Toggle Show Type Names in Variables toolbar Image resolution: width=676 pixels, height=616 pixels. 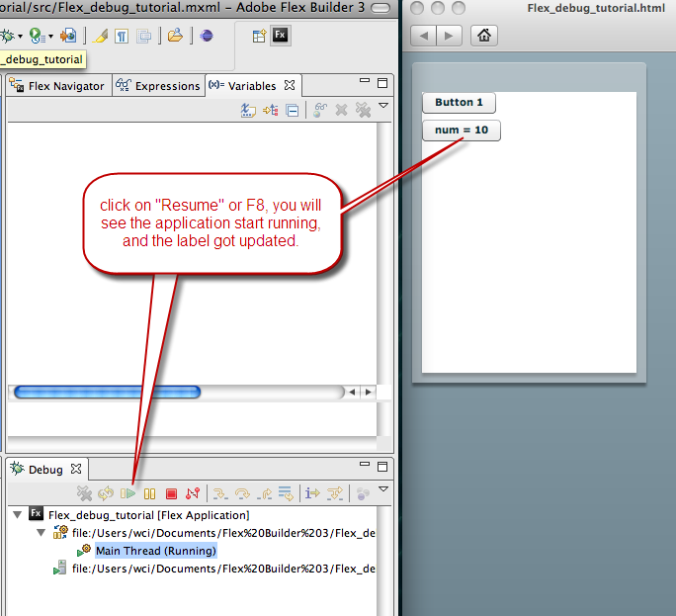coord(248,111)
